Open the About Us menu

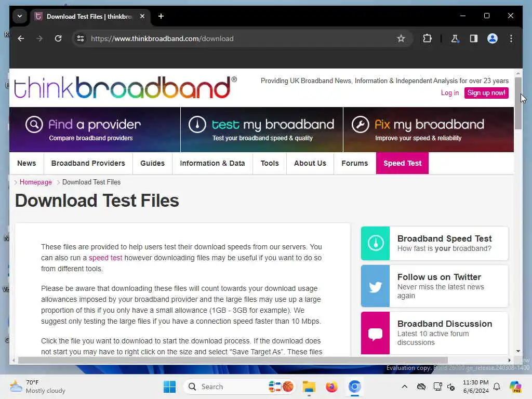click(310, 163)
